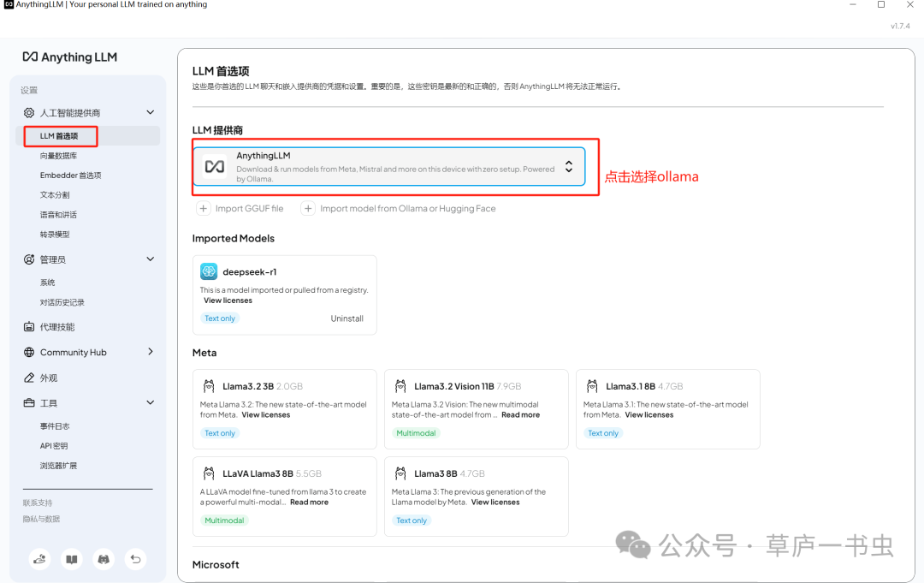Read more about LLaVA Llama3 8B
Image resolution: width=924 pixels, height=583 pixels.
click(310, 503)
